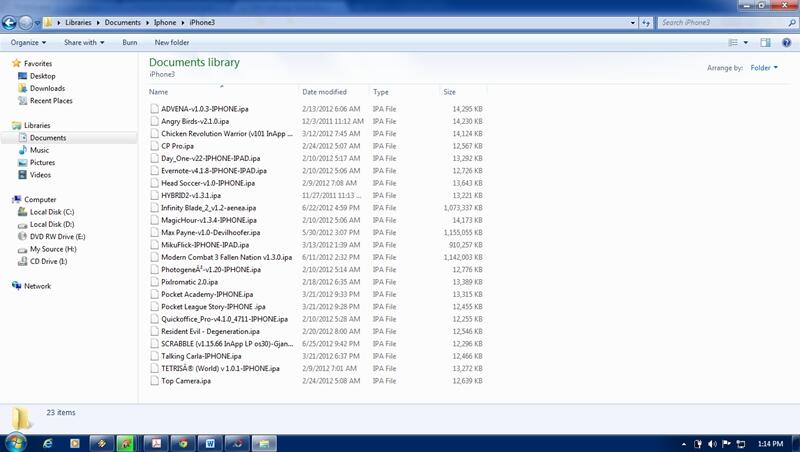Click the Forward navigation arrow button

pos(25,22)
